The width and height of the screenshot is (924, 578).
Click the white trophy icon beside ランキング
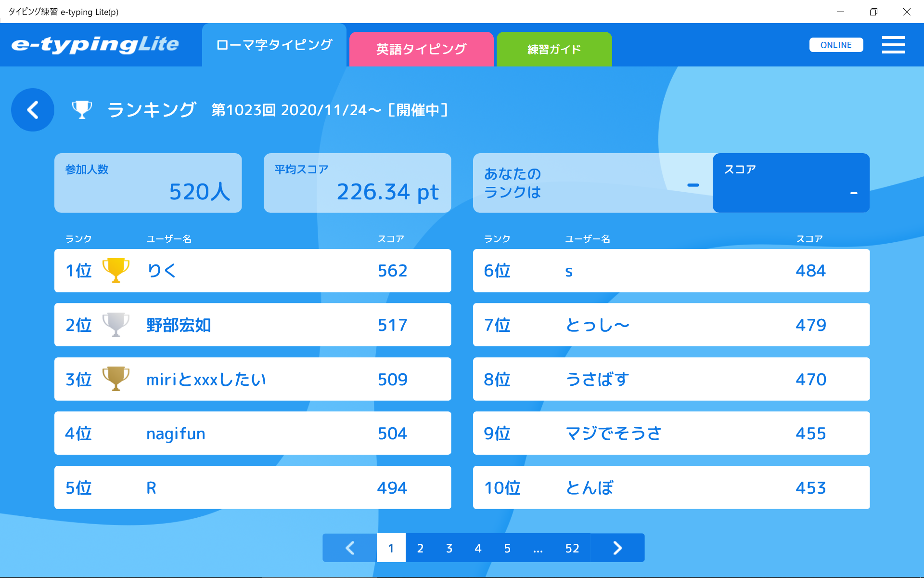click(x=82, y=110)
